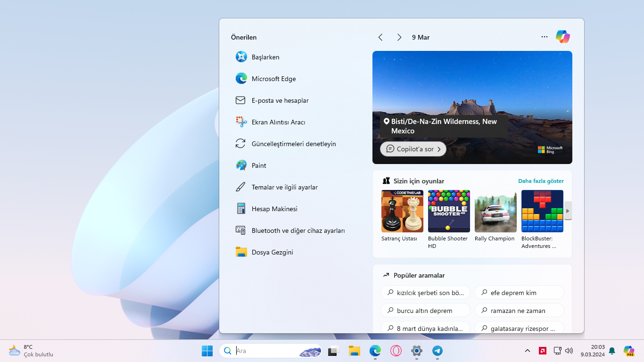Open Bluetooth ve diğer cihaz ayarları

click(297, 230)
